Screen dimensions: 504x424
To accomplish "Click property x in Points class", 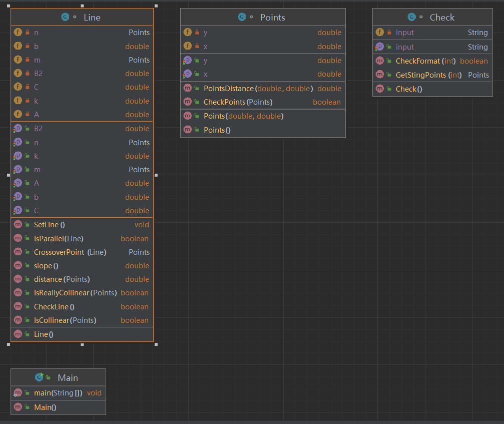I will [x=205, y=74].
